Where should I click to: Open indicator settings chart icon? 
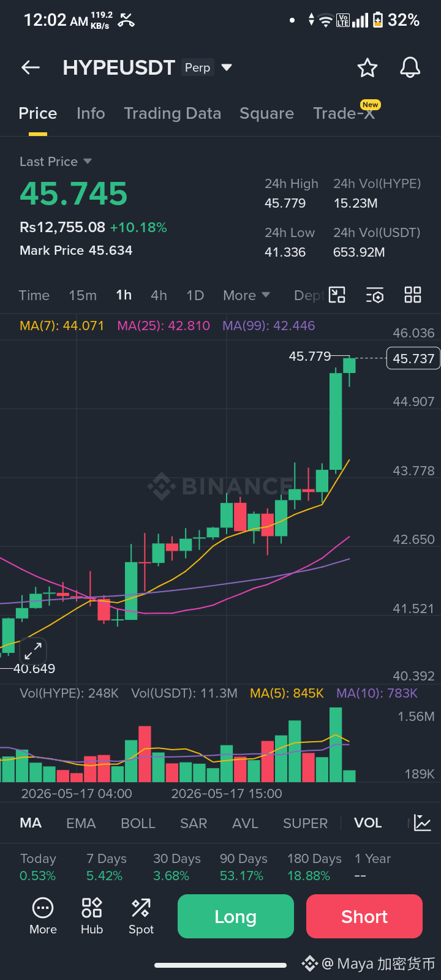pyautogui.click(x=423, y=823)
